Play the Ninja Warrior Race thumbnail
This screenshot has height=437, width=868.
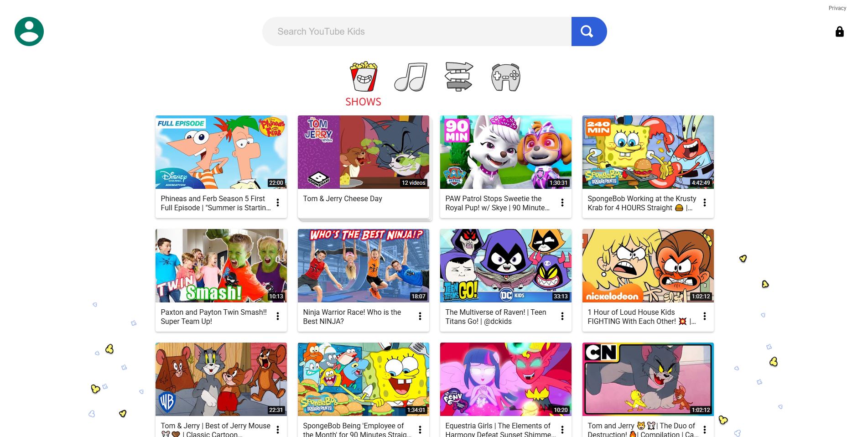[x=363, y=265]
